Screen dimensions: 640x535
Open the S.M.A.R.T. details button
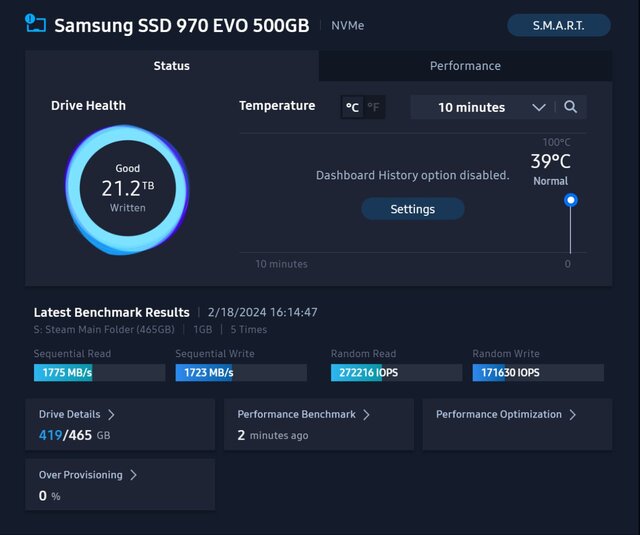click(x=558, y=25)
